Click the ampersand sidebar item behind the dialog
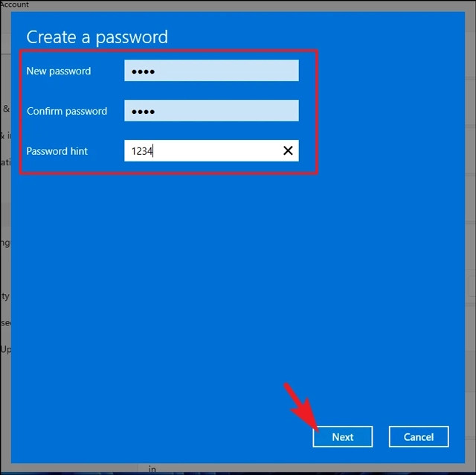 [6, 109]
